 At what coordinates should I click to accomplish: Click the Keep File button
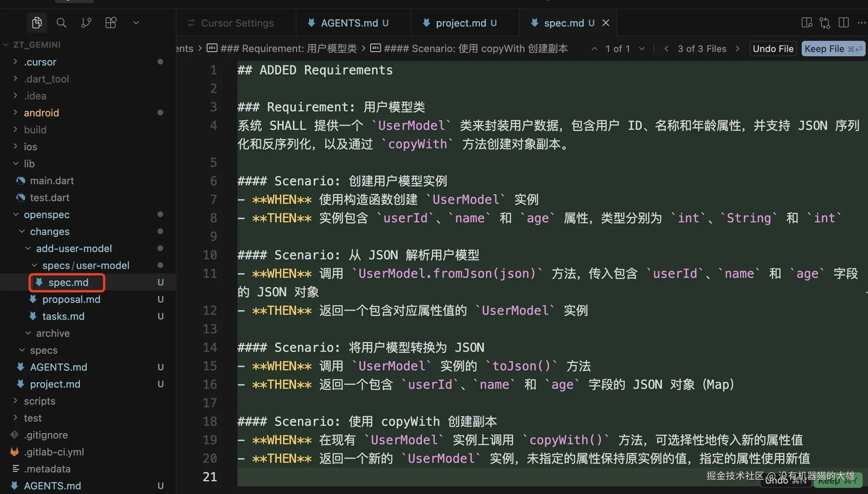(833, 49)
